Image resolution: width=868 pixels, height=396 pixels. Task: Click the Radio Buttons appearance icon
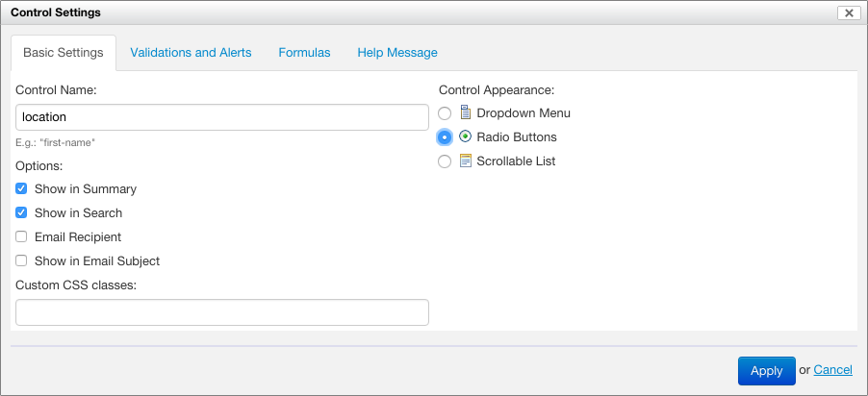[x=466, y=136]
